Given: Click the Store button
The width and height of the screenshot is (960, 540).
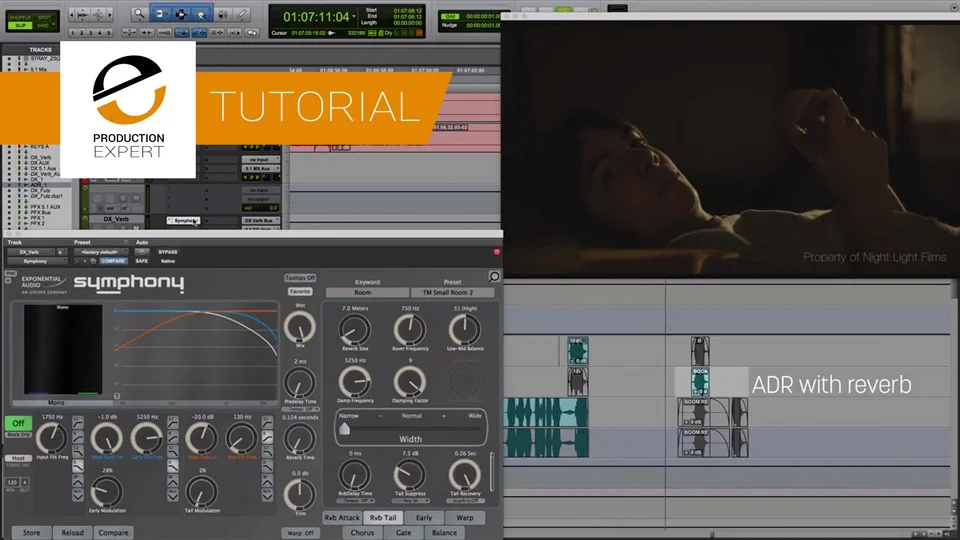Looking at the screenshot, I should [x=31, y=533].
